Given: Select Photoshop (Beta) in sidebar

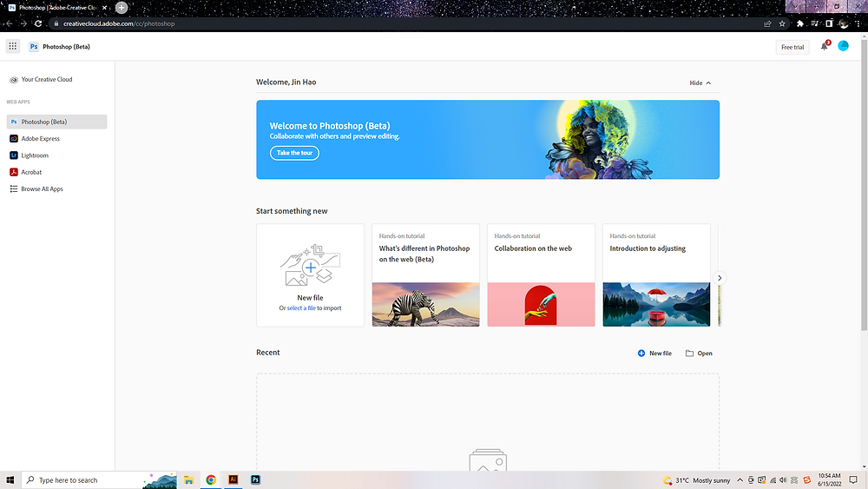Looking at the screenshot, I should click(x=56, y=122).
